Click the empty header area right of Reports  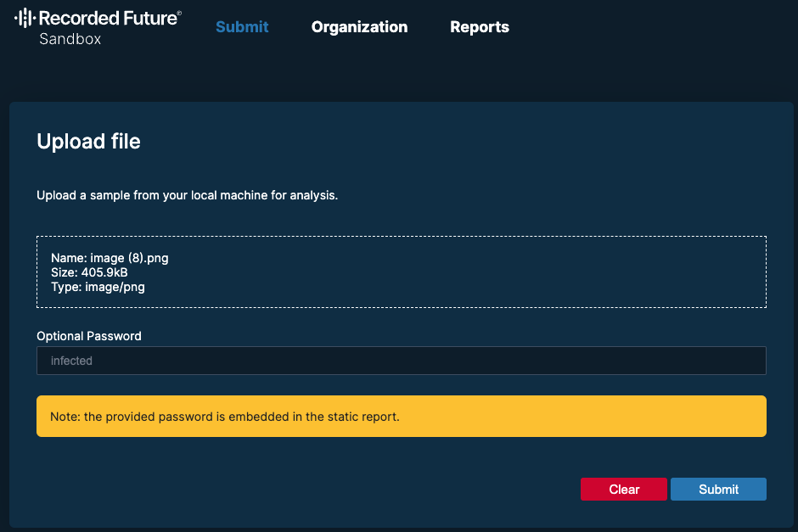point(654,27)
